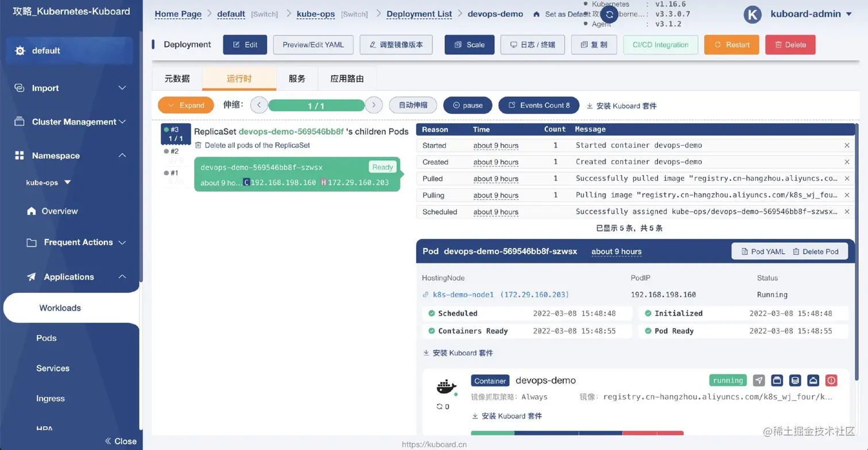Click the orange Expand button
This screenshot has height=450, width=868.
[186, 105]
